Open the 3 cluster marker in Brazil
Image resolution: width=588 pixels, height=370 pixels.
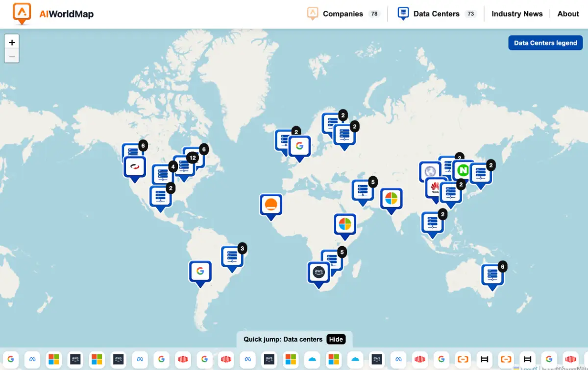pyautogui.click(x=232, y=257)
